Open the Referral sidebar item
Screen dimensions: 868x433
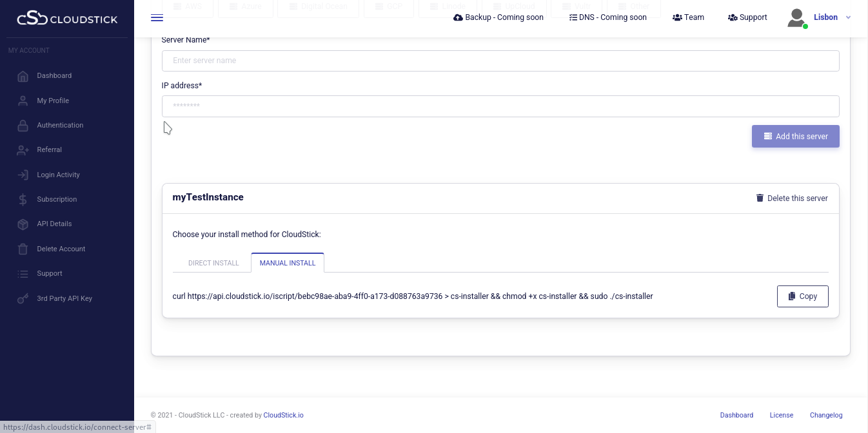tap(49, 150)
